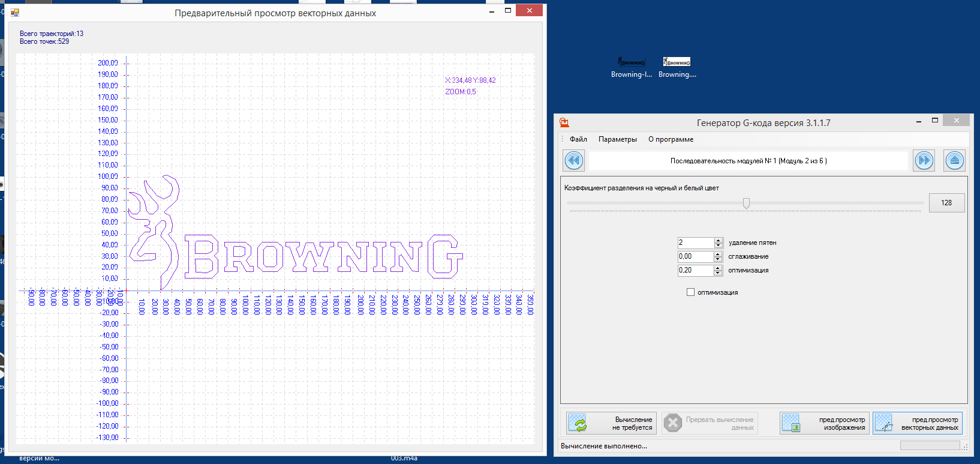Click the Прервать вычисление данных button
Viewport: 980px width, 464px height.
tap(710, 423)
